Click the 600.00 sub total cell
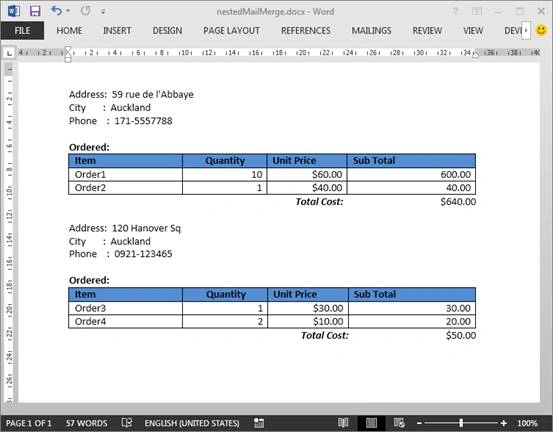The image size is (553, 432). 411,175
